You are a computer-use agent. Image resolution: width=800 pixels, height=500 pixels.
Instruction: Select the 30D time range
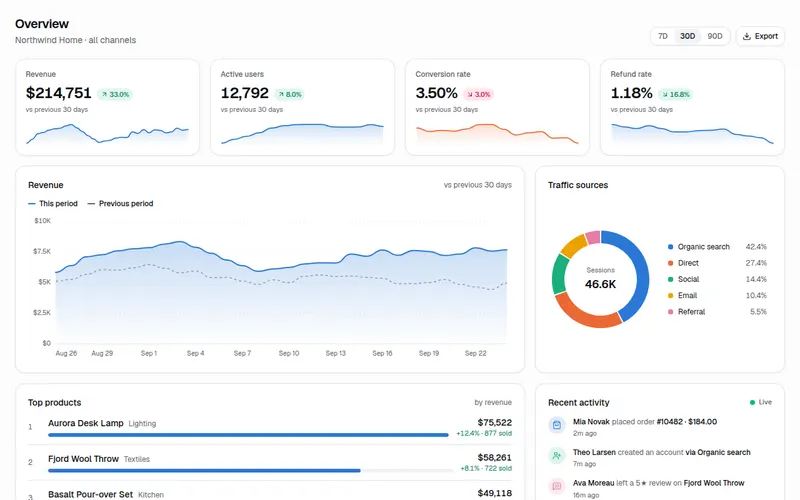click(687, 36)
